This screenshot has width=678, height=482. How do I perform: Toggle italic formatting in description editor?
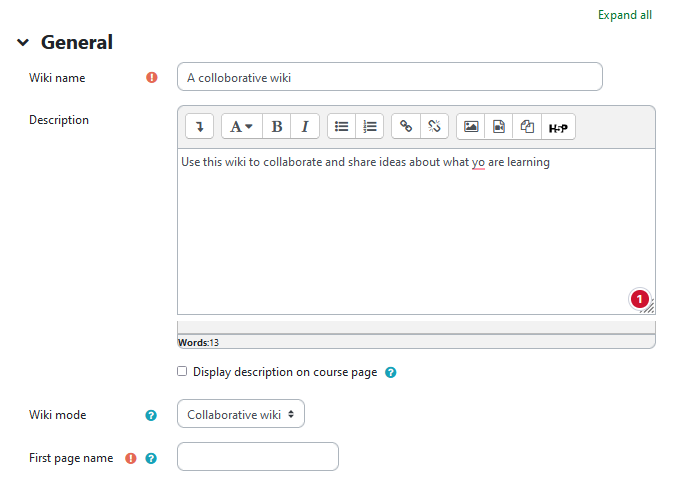tap(305, 126)
